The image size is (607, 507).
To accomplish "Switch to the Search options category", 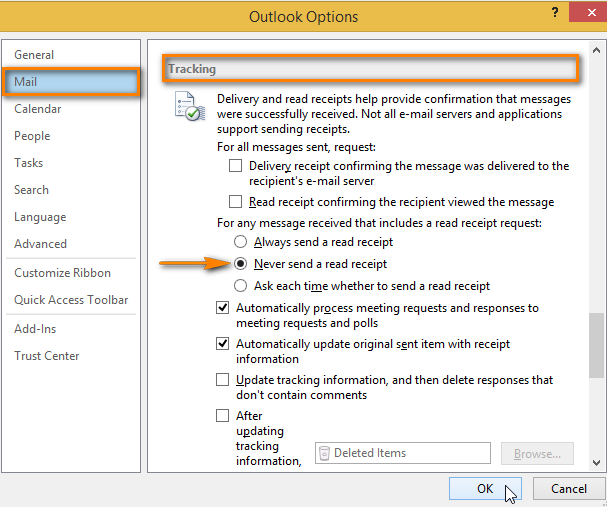I will [x=31, y=190].
